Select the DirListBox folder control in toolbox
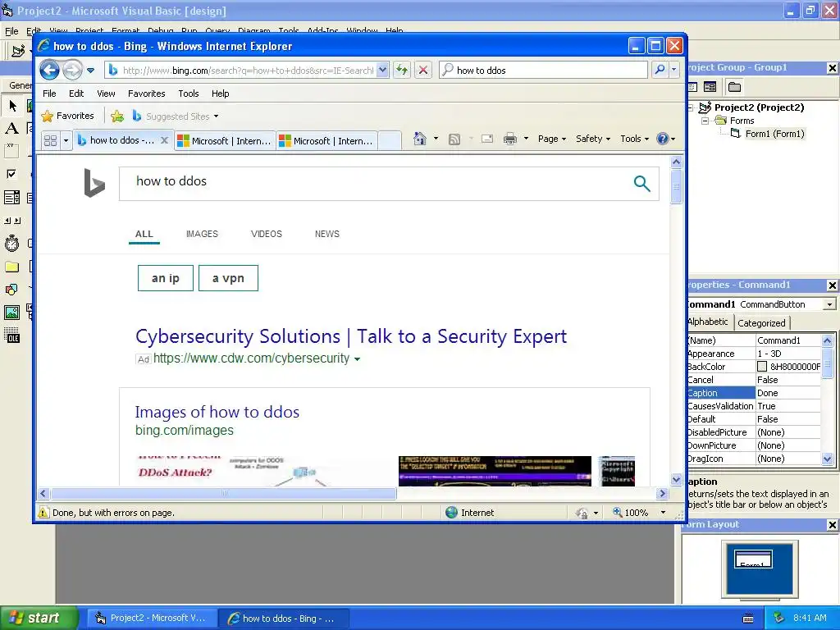The width and height of the screenshot is (840, 630). click(12, 267)
